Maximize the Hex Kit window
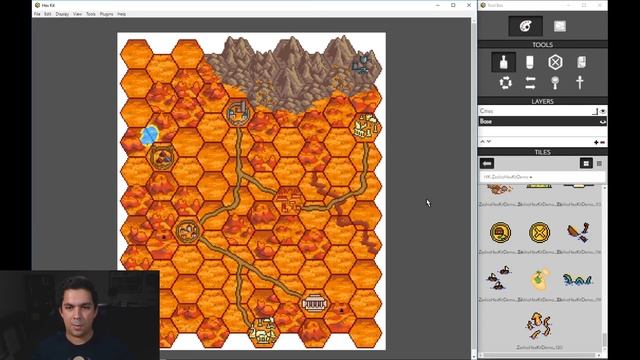Image resolution: width=640 pixels, height=360 pixels. (x=453, y=5)
